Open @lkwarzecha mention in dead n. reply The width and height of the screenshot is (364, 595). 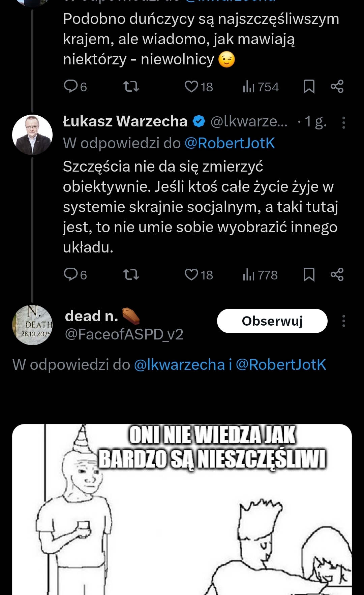[179, 365]
